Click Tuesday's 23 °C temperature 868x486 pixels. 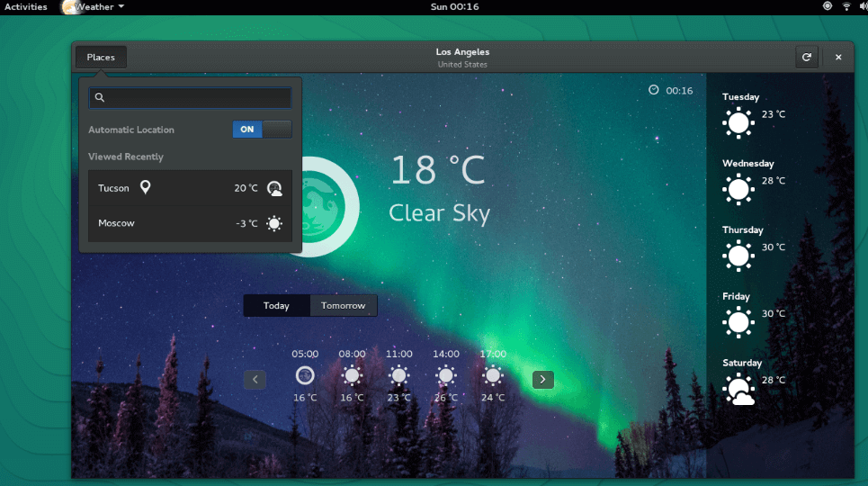pos(774,114)
